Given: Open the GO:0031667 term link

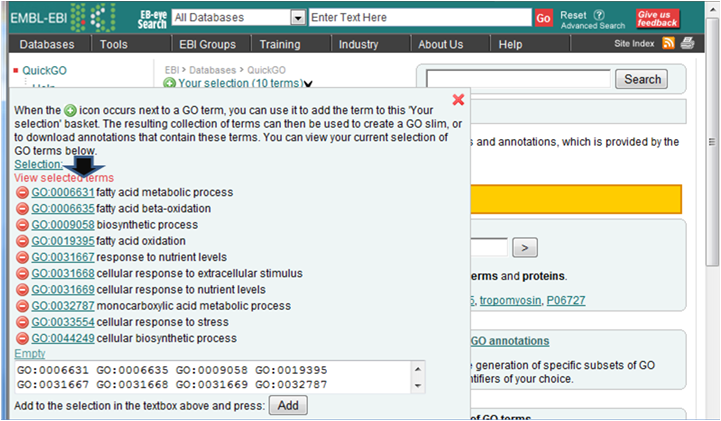Looking at the screenshot, I should pos(63,257).
